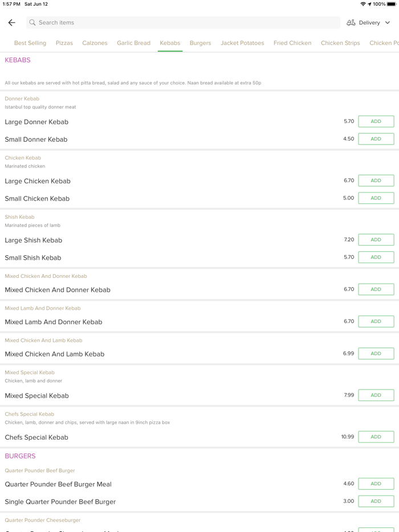Screen dimensions: 399x532
Task: Tap the Wi-Fi status icon
Action: click(x=363, y=4)
